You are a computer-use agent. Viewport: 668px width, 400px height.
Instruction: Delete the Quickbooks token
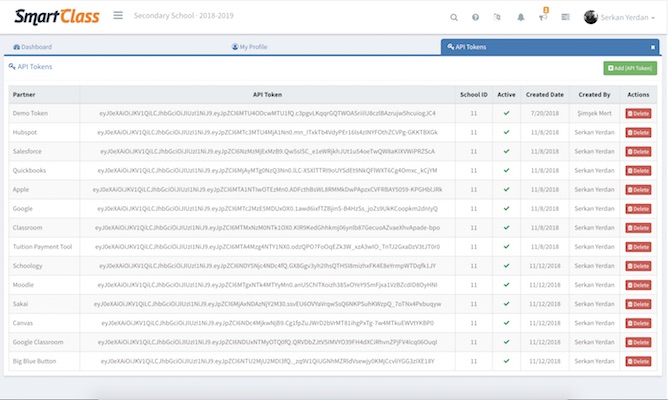(x=638, y=171)
